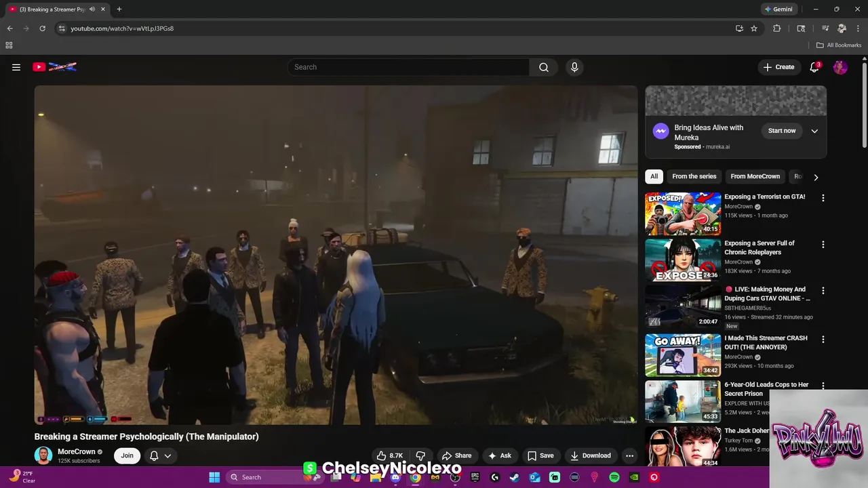Open Discord from the taskbar
Image resolution: width=868 pixels, height=488 pixels.
[x=395, y=477]
